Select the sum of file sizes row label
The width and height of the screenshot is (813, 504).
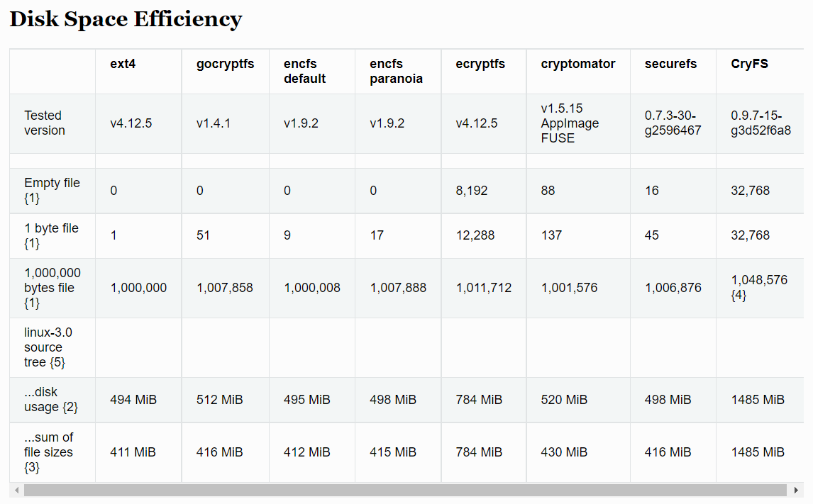pos(48,452)
